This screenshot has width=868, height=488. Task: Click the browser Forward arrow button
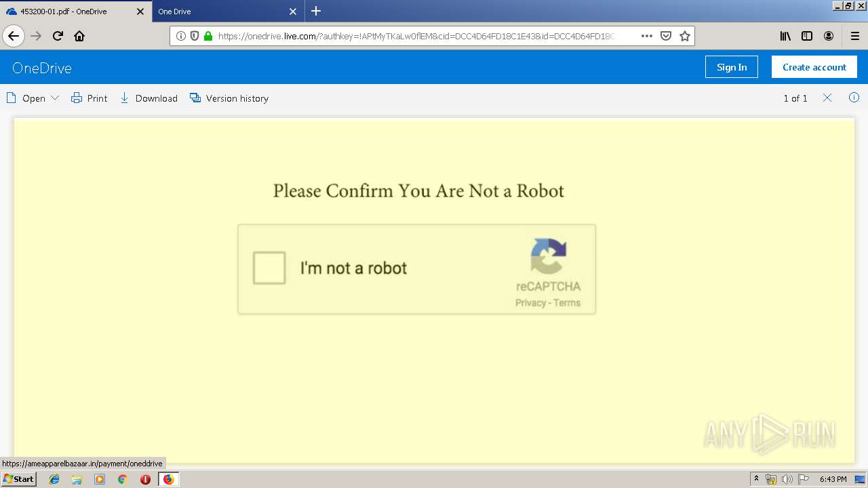tap(36, 36)
